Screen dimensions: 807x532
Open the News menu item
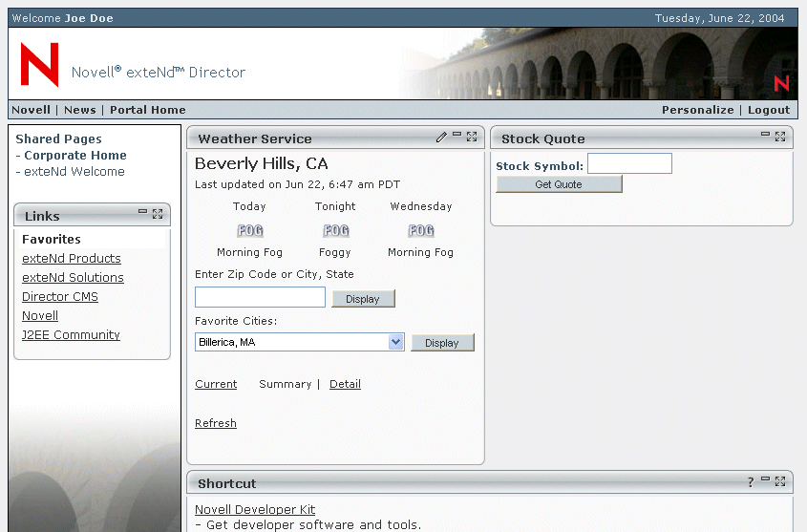pyautogui.click(x=80, y=110)
